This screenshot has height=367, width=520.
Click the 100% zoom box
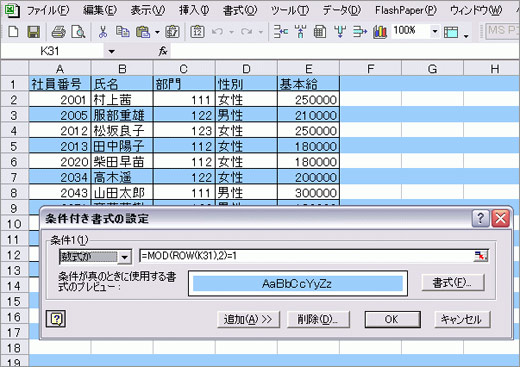410,31
